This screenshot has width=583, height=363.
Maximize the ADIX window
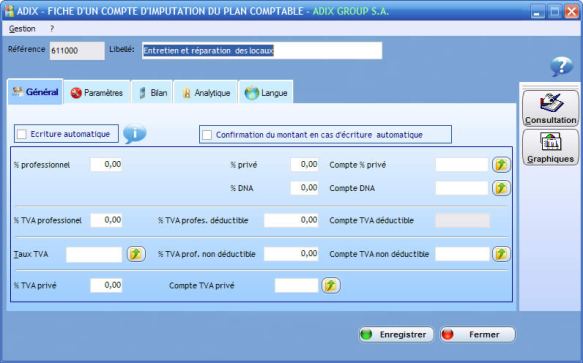click(554, 12)
